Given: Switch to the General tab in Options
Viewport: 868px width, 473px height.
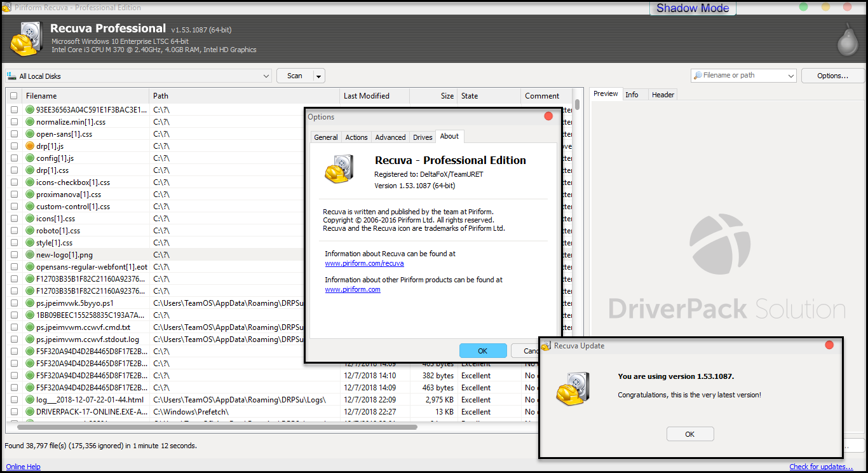Looking at the screenshot, I should [x=326, y=137].
